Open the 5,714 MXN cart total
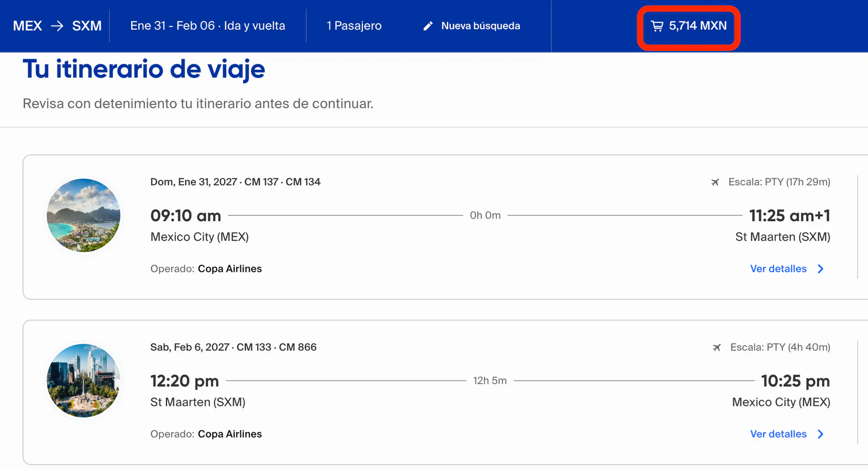The image size is (868, 470). [688, 26]
